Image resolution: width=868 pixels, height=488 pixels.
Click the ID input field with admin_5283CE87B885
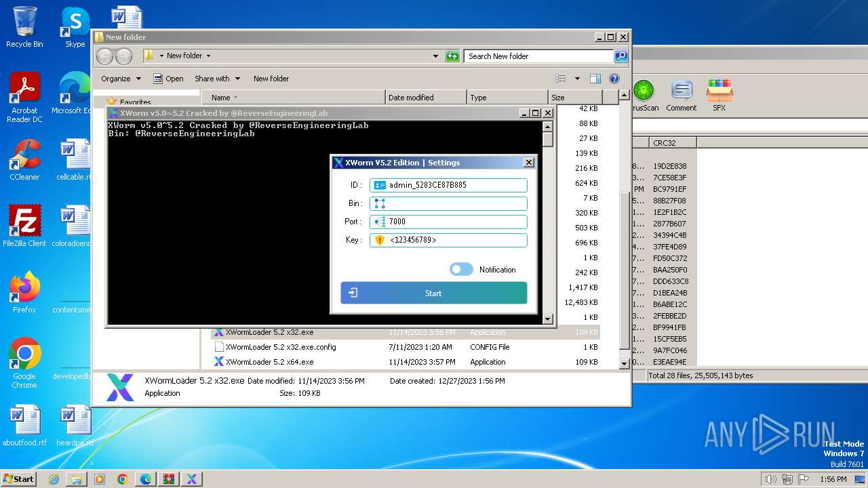pos(448,185)
